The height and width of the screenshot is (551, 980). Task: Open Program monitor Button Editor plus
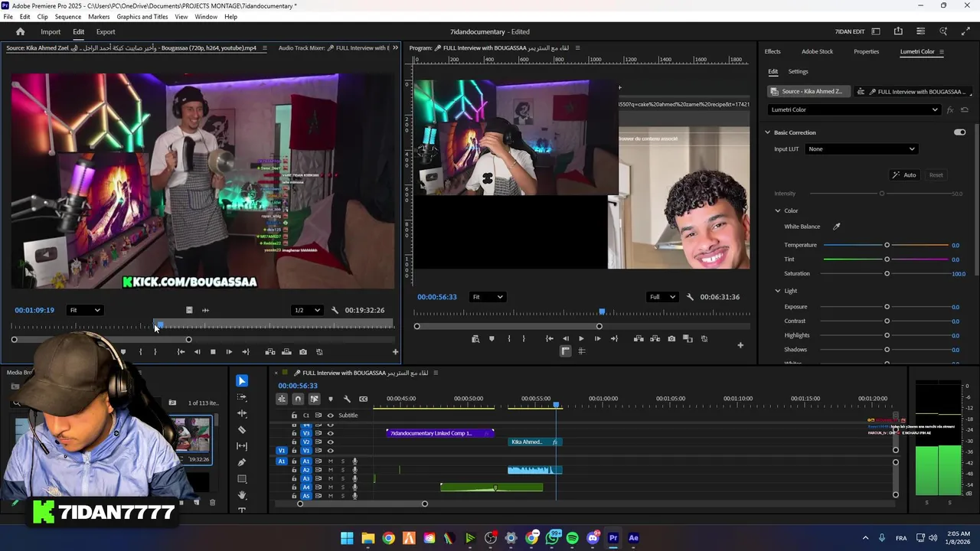pos(740,346)
